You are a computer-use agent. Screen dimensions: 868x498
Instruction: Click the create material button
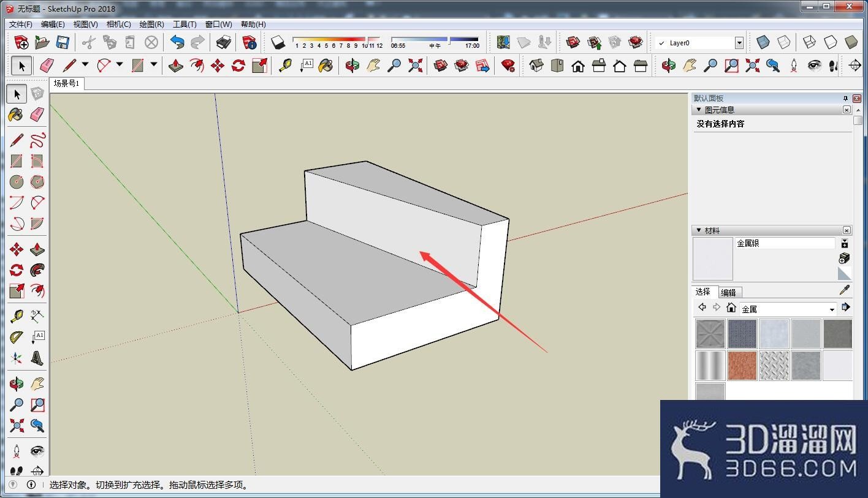(844, 258)
